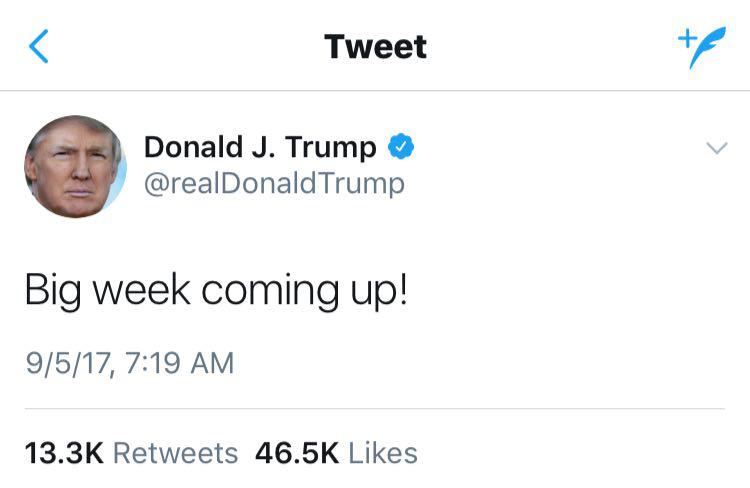Screen dimensions: 750x488
Task: Click the 7:19 AM time in timestamp
Action: click(x=179, y=363)
